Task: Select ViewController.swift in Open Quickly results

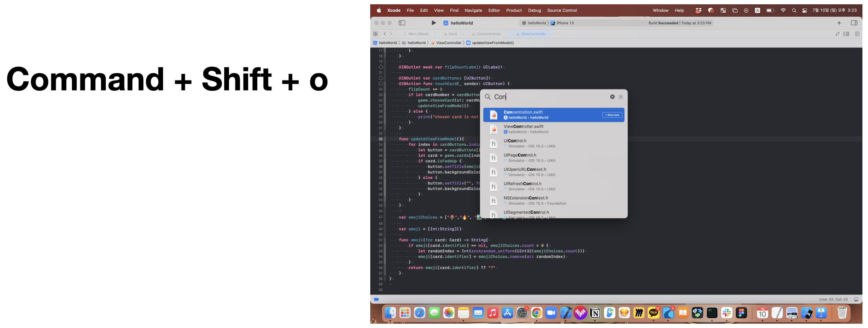Action: [553, 129]
